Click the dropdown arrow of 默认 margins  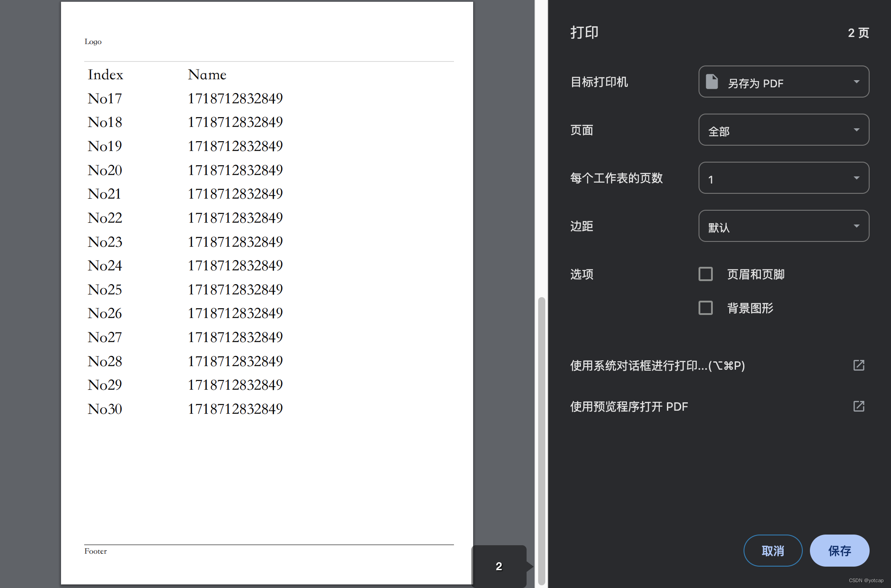tap(856, 226)
